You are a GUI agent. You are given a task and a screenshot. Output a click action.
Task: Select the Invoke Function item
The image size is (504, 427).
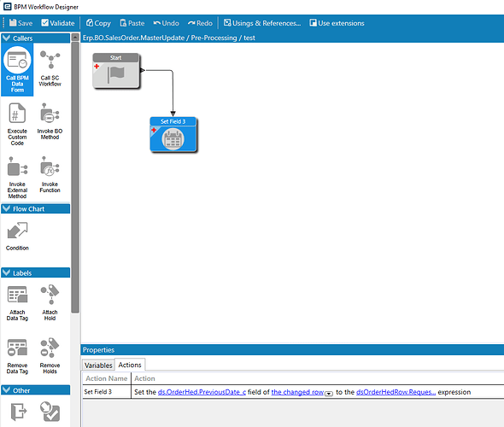point(50,174)
